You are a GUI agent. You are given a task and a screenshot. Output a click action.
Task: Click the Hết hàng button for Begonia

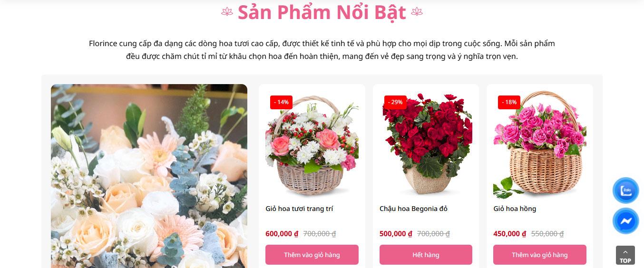pyautogui.click(x=426, y=255)
